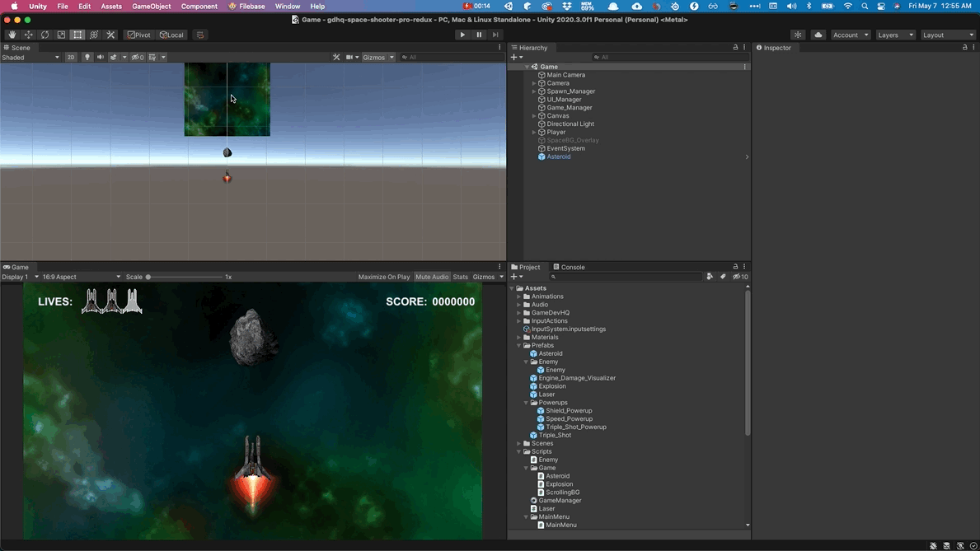Image resolution: width=980 pixels, height=551 pixels.
Task: Open the Shaded draw mode dropdown
Action: [x=30, y=57]
